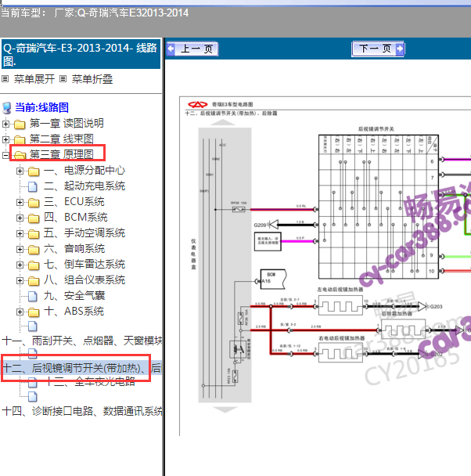Click the up arrow above fuse box
This screenshot has height=476, width=471.
pos(223,122)
